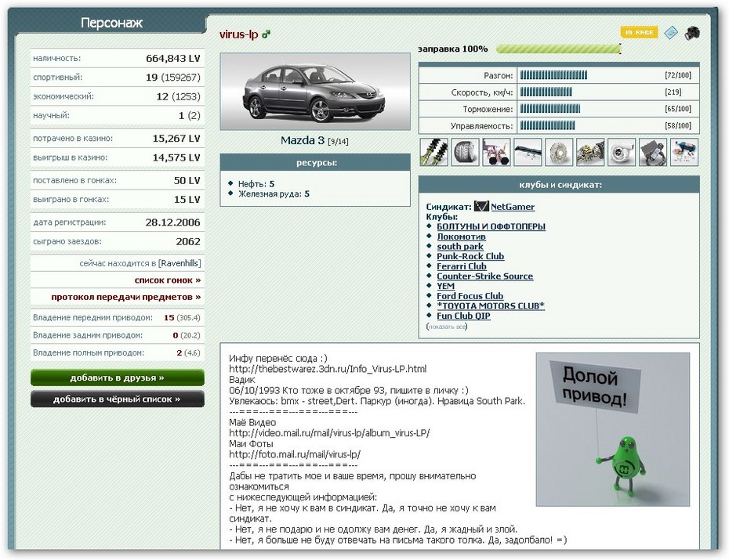729x560 pixels.
Task: Click the 'выигрыш в казино' value 14,575 LV
Action: click(176, 157)
